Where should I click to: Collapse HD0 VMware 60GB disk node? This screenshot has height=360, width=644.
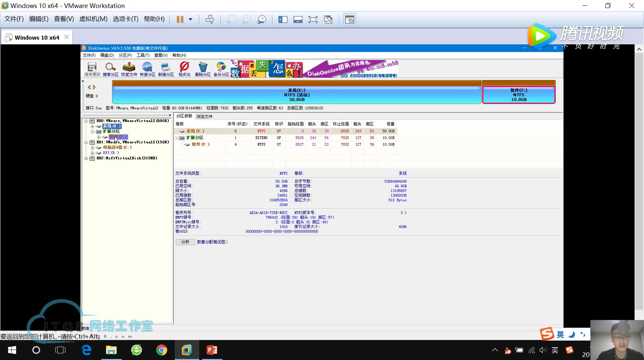point(86,121)
